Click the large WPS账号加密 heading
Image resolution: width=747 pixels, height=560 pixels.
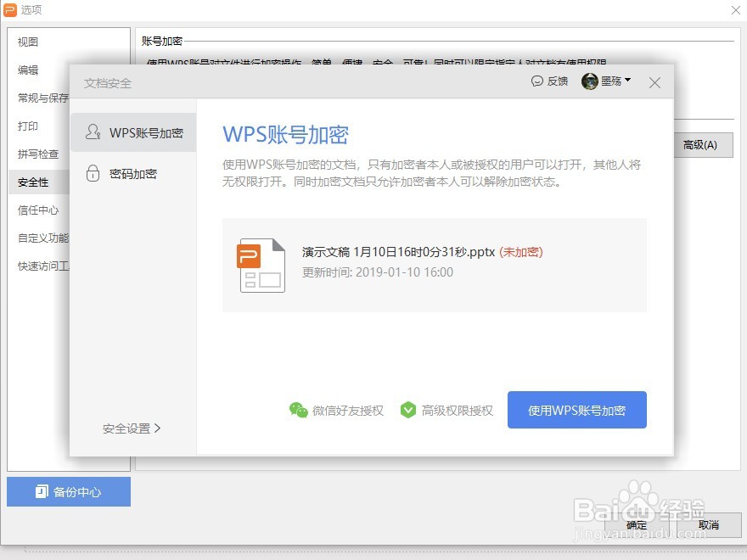tap(286, 135)
